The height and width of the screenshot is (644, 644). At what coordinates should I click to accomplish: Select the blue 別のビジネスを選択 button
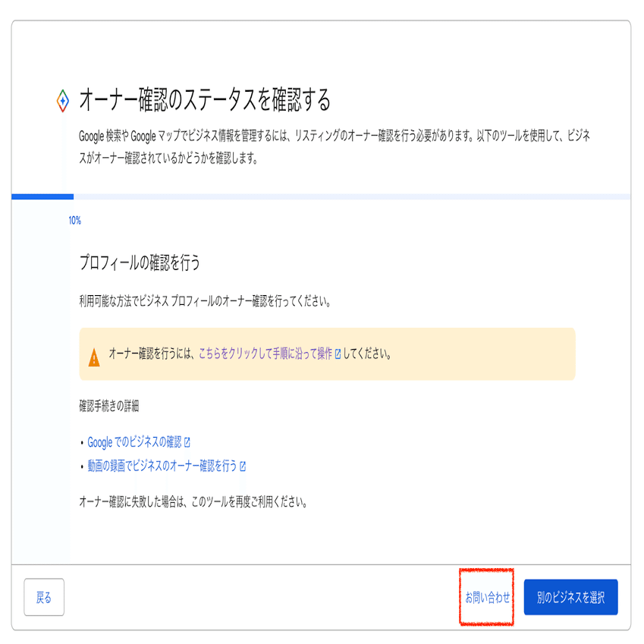[x=570, y=597]
